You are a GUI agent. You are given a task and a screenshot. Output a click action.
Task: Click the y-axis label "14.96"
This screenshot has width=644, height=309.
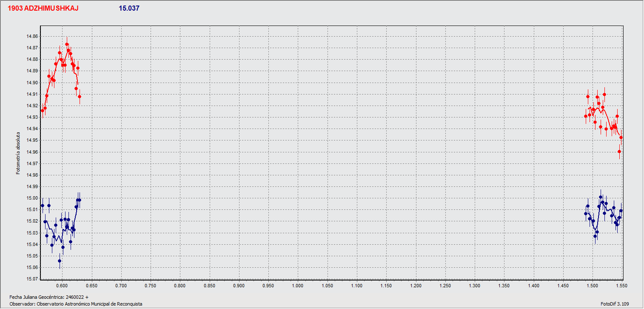click(32, 152)
